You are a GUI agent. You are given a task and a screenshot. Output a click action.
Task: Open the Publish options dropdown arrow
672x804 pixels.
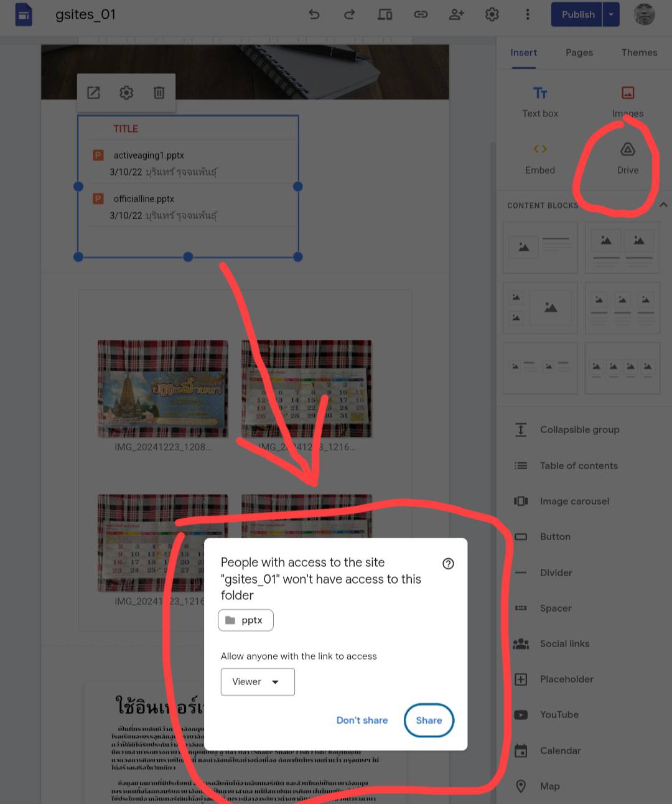coord(611,14)
